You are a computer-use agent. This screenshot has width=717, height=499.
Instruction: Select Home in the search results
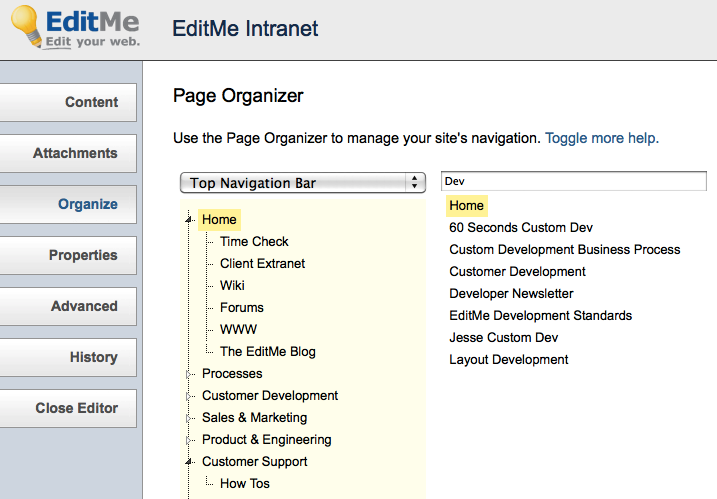pyautogui.click(x=466, y=205)
